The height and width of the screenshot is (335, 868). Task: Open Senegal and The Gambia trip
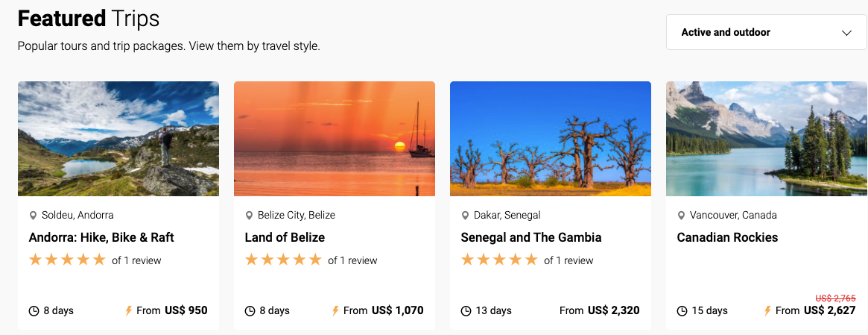tap(531, 237)
